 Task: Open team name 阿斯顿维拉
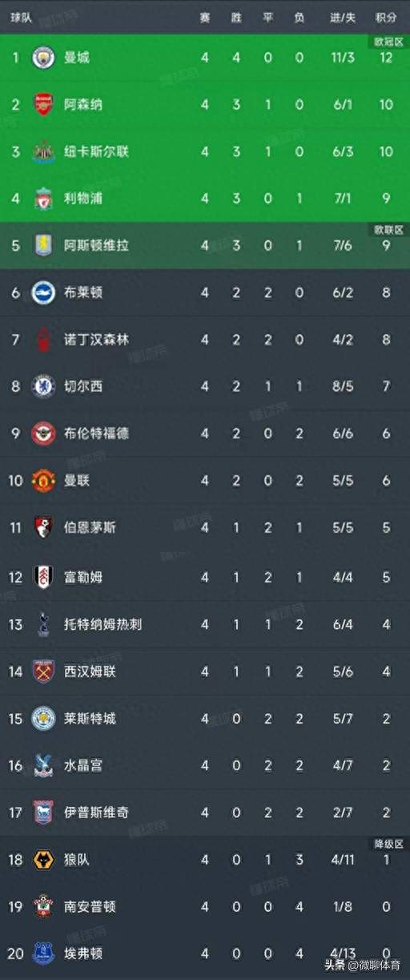(x=96, y=245)
